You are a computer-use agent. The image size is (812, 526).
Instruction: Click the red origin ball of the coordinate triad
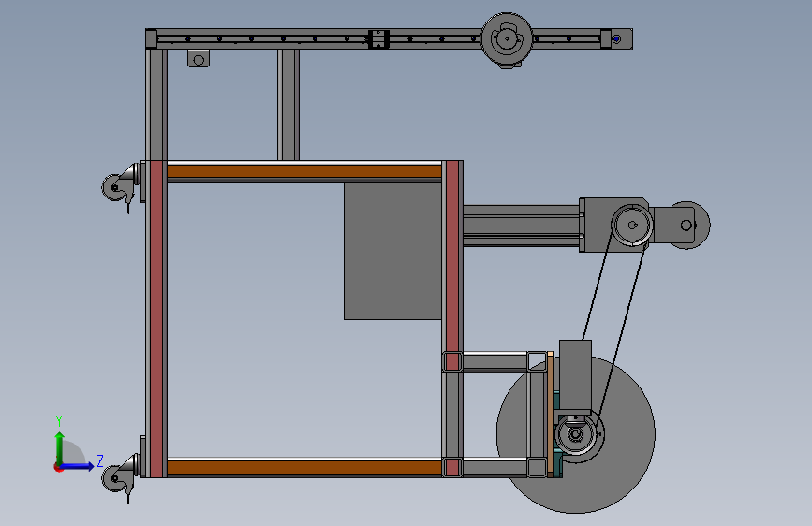click(x=58, y=467)
